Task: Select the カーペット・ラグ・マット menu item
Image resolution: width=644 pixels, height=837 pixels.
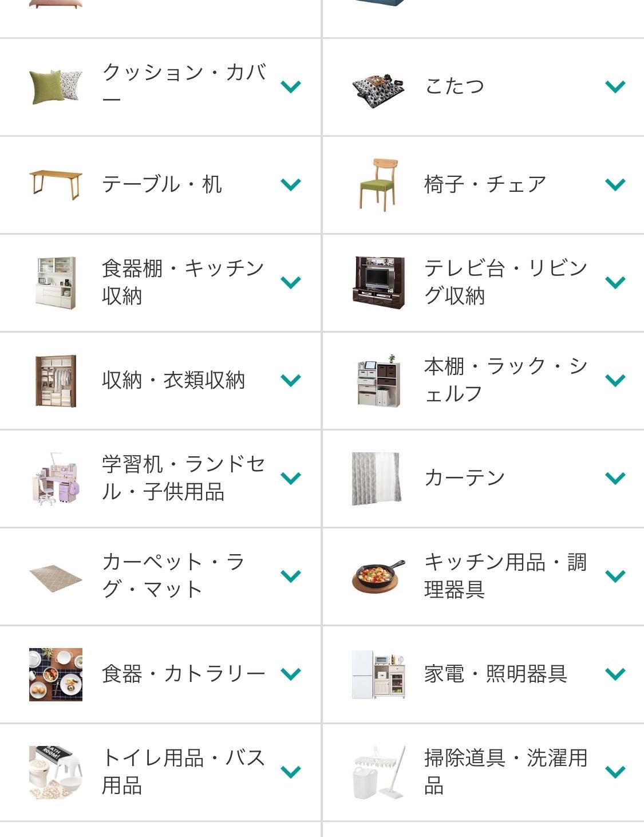Action: [173, 575]
